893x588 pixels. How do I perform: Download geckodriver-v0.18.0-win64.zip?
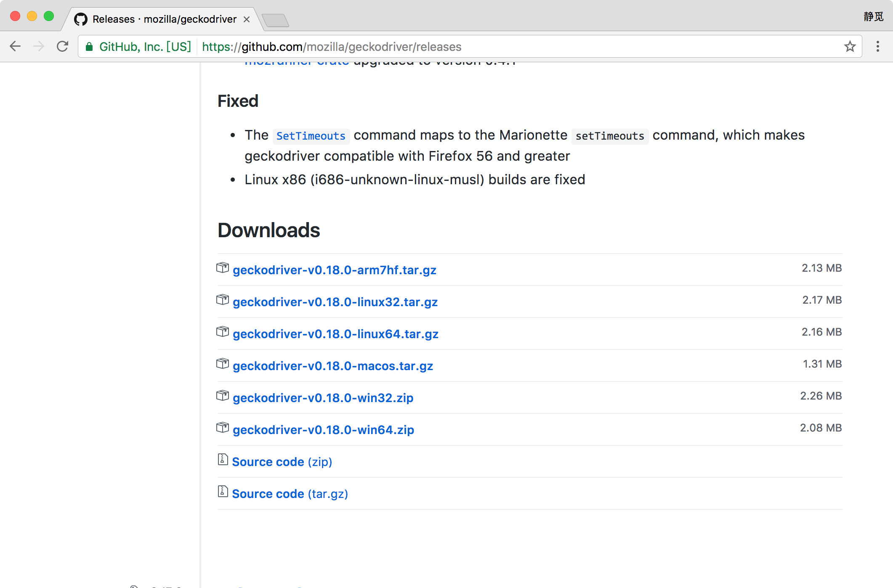point(324,430)
